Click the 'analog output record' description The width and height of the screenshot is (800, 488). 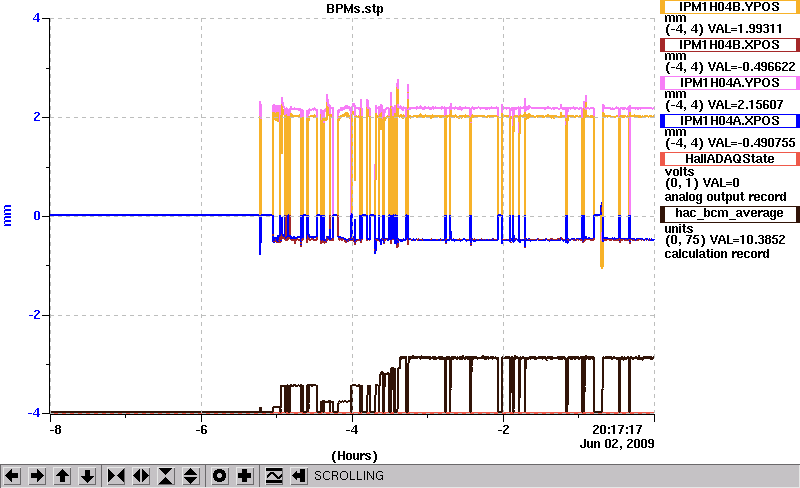coord(725,197)
